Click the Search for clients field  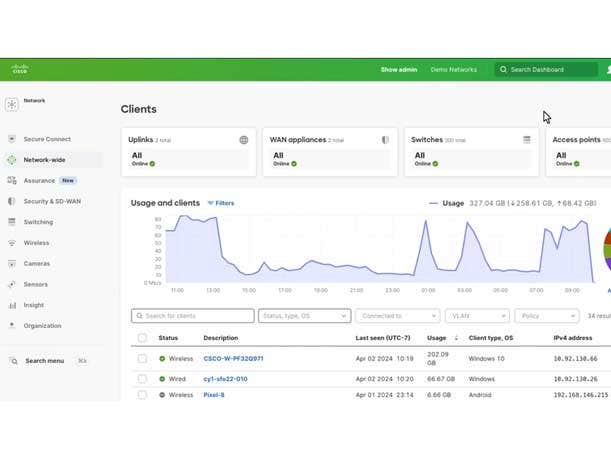[192, 316]
